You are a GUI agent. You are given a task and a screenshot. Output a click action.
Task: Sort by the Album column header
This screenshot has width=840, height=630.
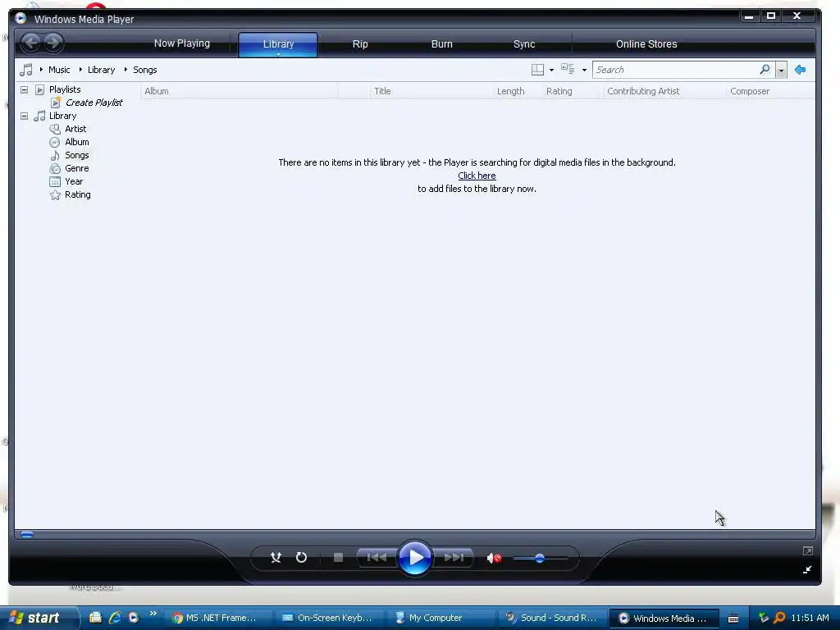tap(239, 91)
